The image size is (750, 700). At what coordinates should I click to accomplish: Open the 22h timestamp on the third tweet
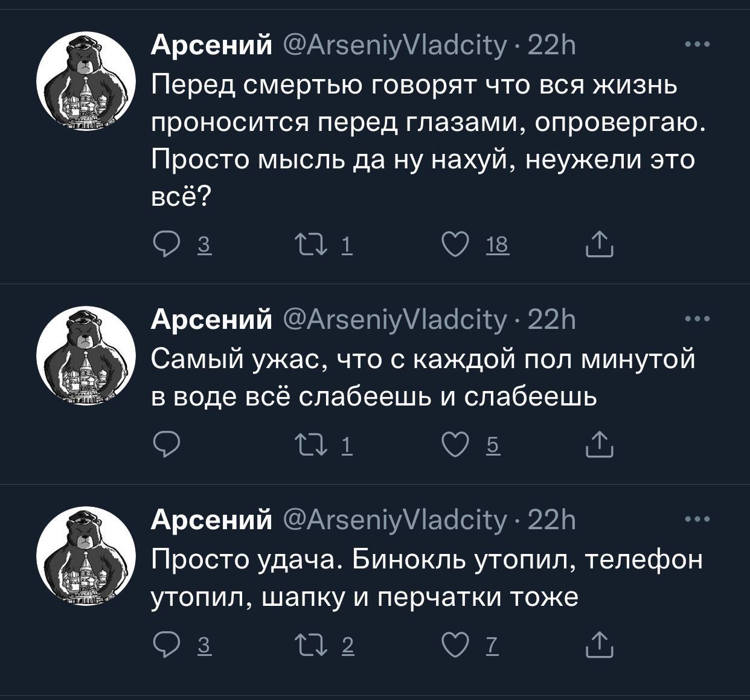[551, 520]
